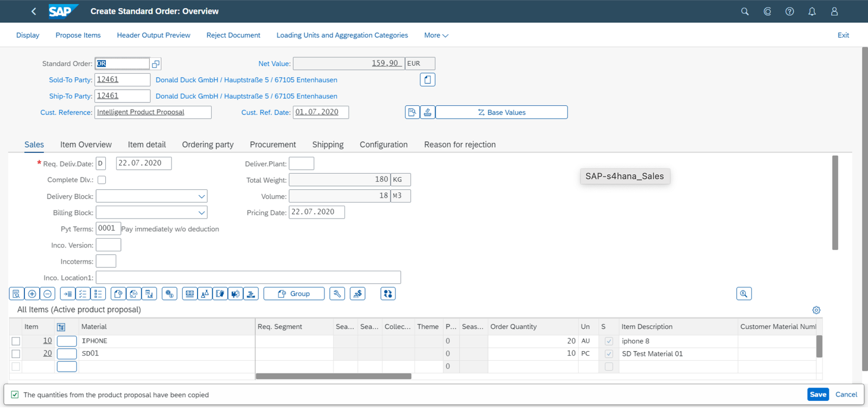Toggle S checkbox in iphone 8 row
The height and width of the screenshot is (408, 868).
point(609,341)
